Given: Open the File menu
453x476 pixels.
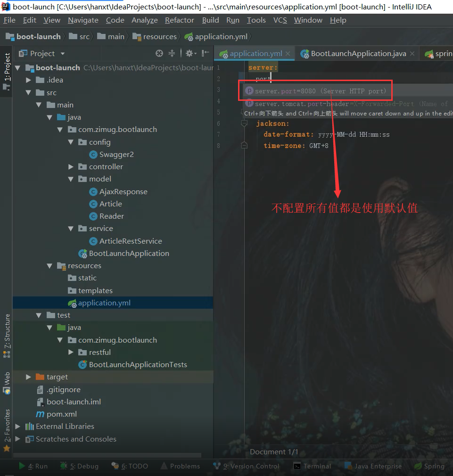Looking at the screenshot, I should (x=9, y=20).
